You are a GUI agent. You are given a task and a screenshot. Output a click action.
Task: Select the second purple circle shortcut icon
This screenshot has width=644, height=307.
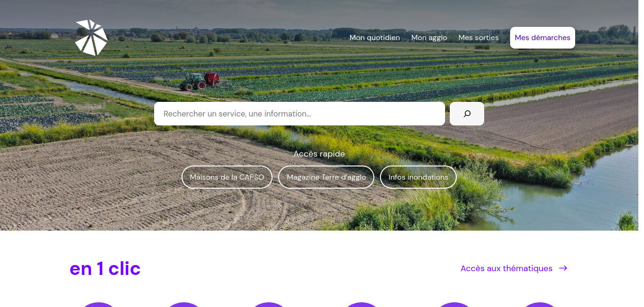coord(183,305)
